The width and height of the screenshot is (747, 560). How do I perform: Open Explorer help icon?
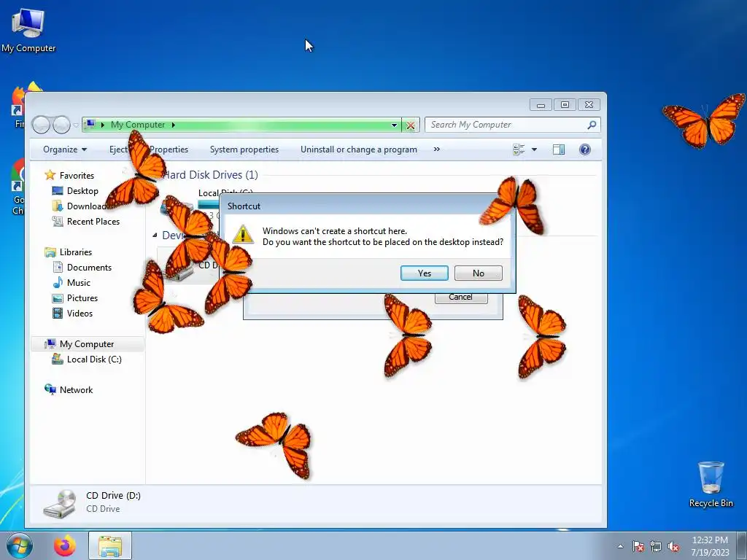pyautogui.click(x=584, y=149)
